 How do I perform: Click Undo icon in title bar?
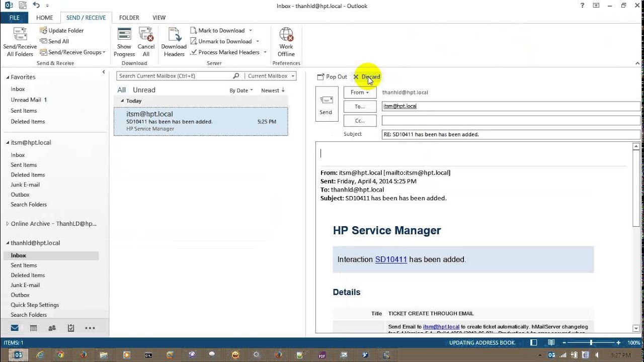36,6
